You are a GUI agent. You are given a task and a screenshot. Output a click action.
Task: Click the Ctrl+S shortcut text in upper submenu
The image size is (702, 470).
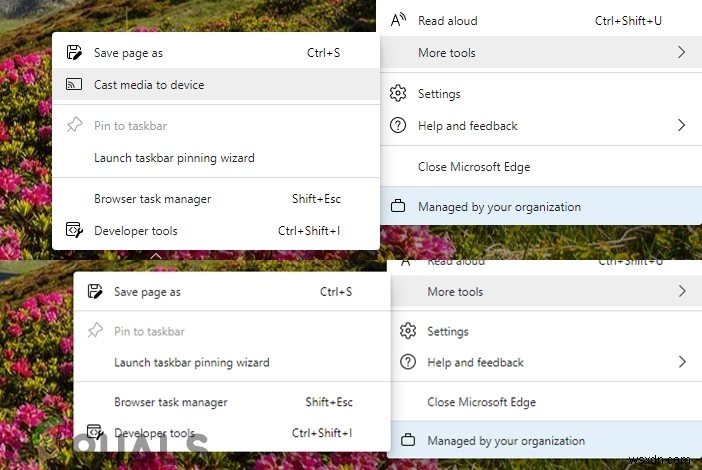click(x=323, y=53)
